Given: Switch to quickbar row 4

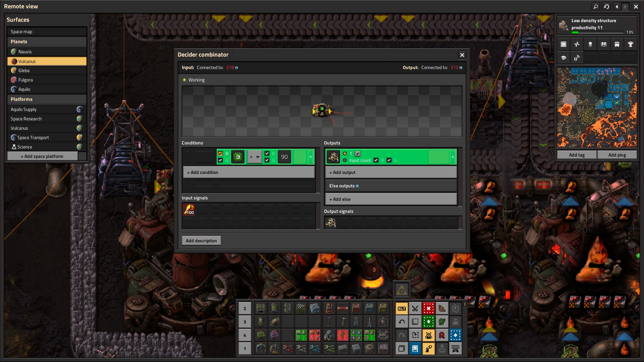Looking at the screenshot, I should 245,335.
